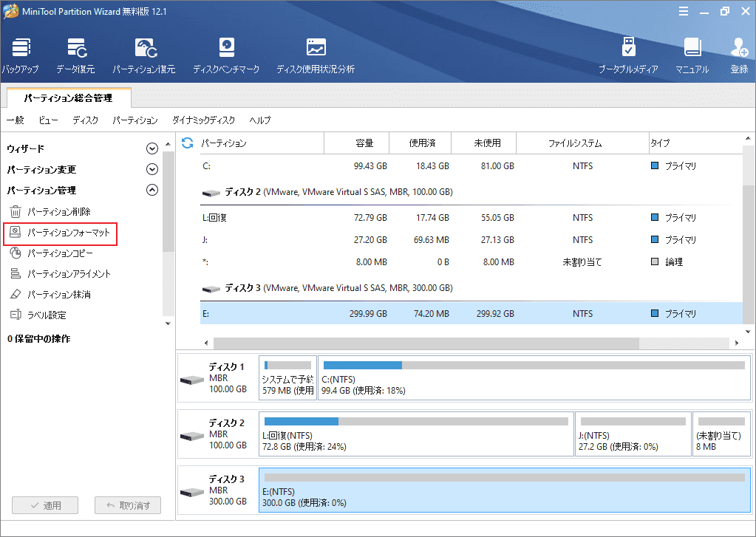Image resolution: width=756 pixels, height=537 pixels.
Task: Open ディスク使用状況分析 tool
Action: pyautogui.click(x=316, y=49)
